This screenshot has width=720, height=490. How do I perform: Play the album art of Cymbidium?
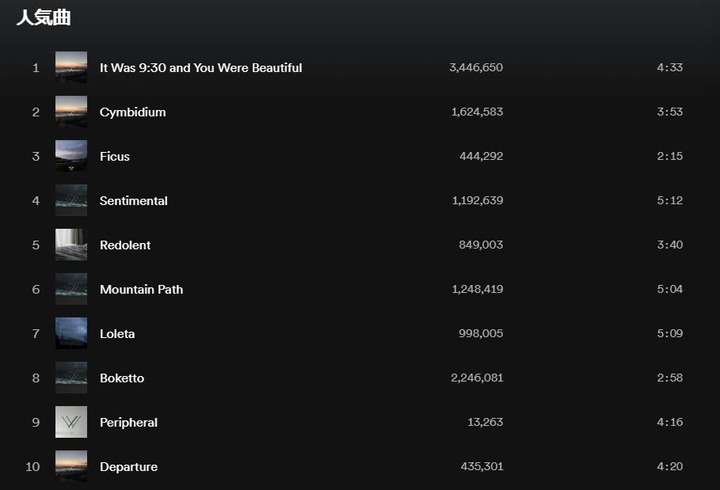71,112
